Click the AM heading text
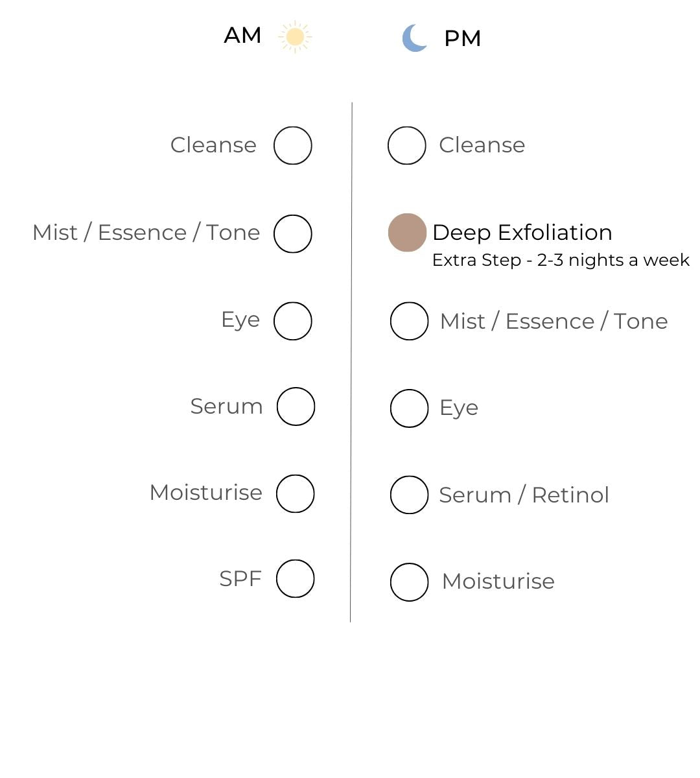 tap(242, 35)
